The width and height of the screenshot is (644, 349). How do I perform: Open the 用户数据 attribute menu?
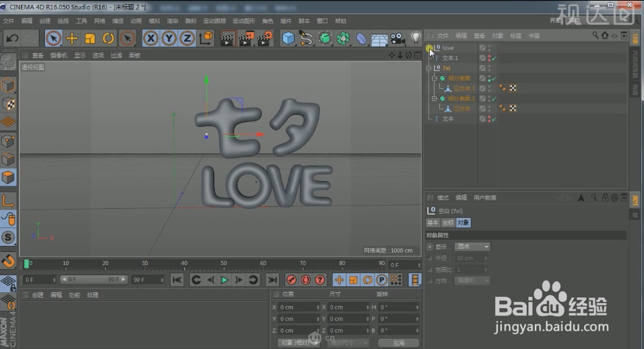click(484, 198)
